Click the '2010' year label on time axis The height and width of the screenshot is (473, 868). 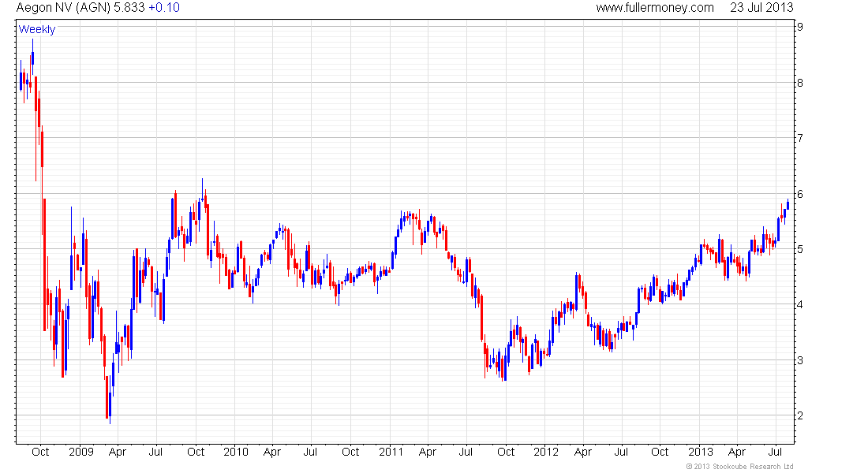coord(236,452)
